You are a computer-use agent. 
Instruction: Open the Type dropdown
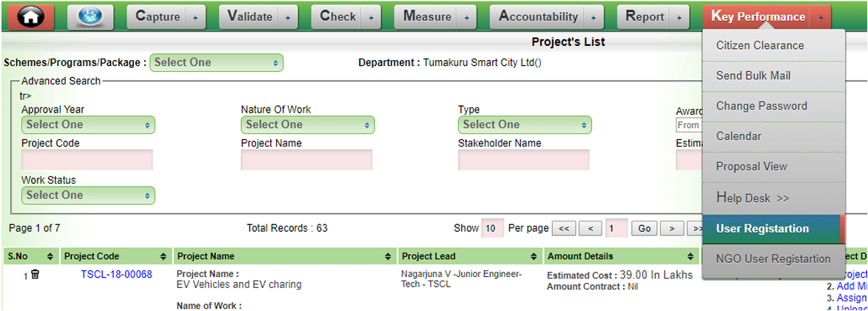pyautogui.click(x=525, y=124)
